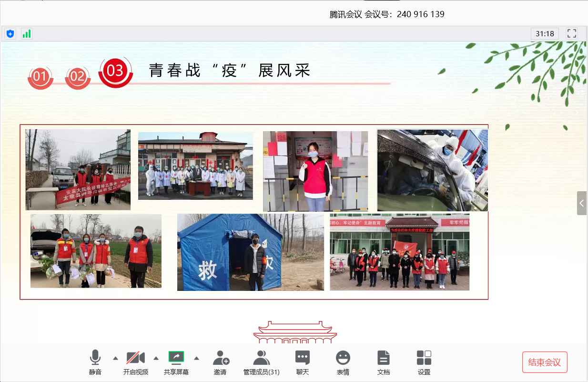This screenshot has height=382, width=588.
Task: Open the 文档 documents icon
Action: (384, 361)
